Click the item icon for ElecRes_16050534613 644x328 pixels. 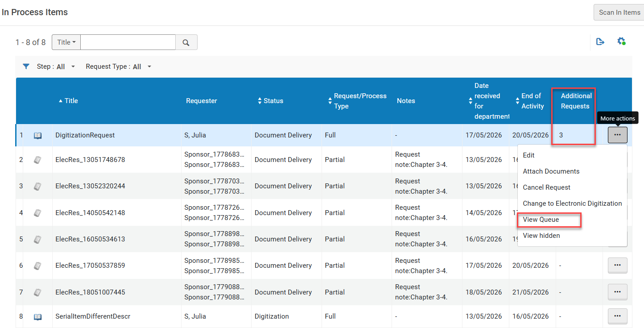[38, 239]
